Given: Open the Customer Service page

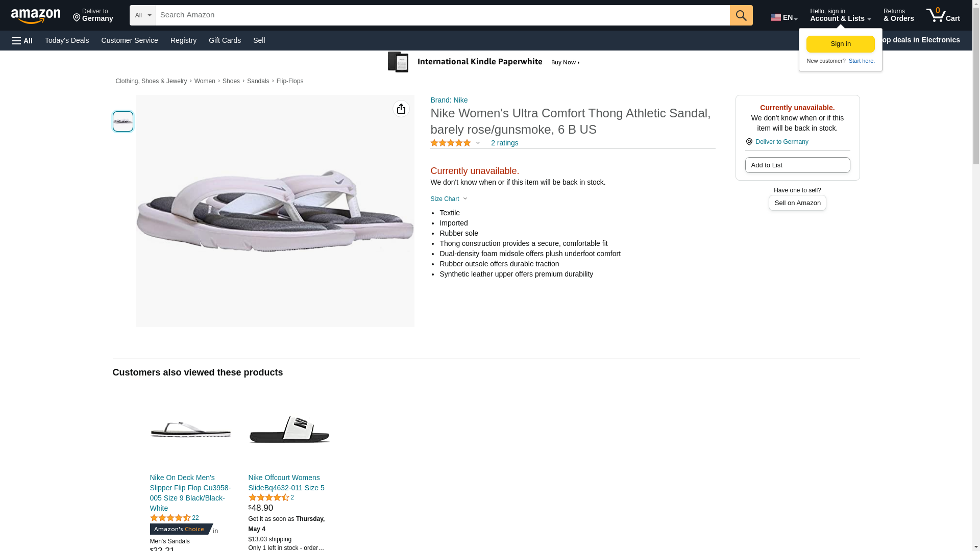Looking at the screenshot, I should [130, 40].
